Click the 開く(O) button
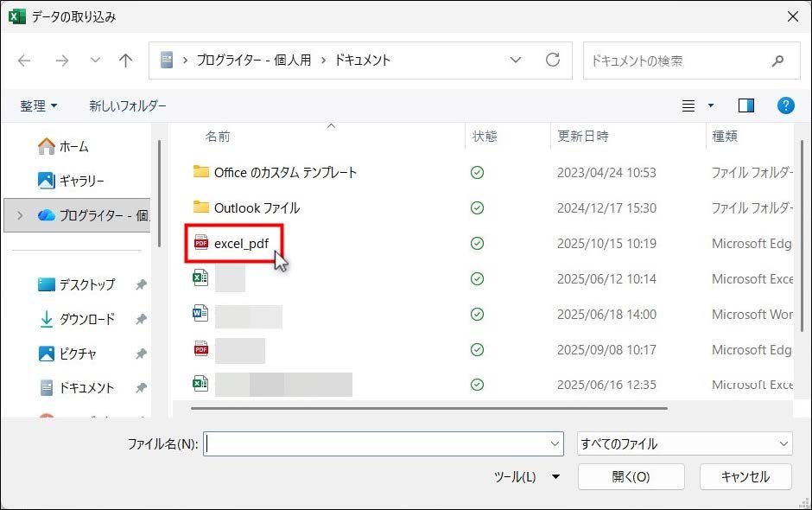Image resolution: width=812 pixels, height=510 pixels. (631, 476)
